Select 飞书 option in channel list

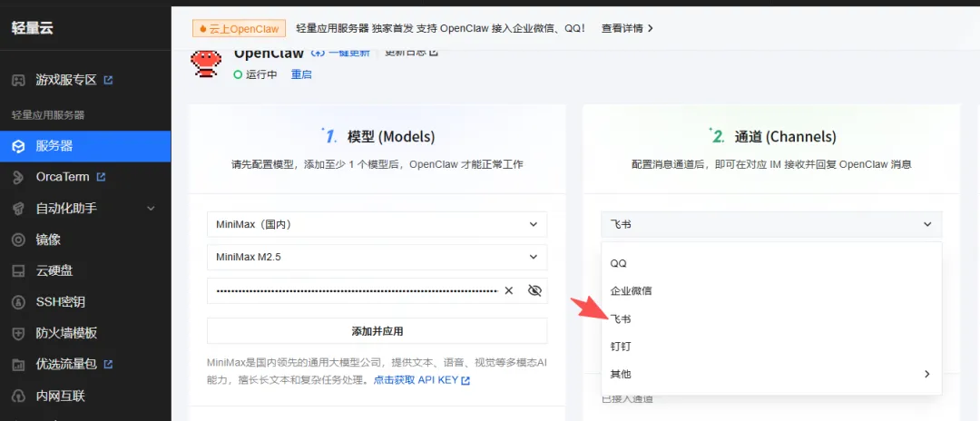(771, 319)
